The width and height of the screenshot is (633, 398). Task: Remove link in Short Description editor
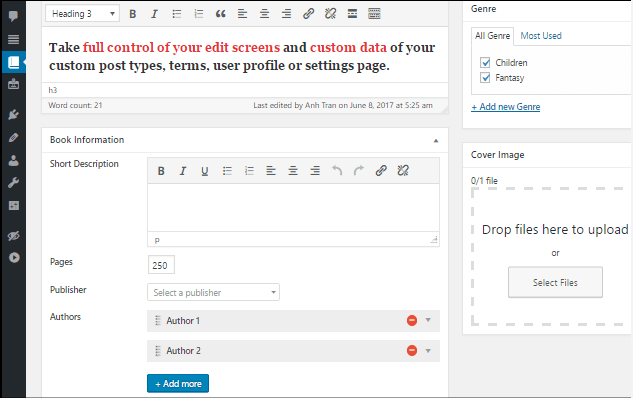(403, 171)
